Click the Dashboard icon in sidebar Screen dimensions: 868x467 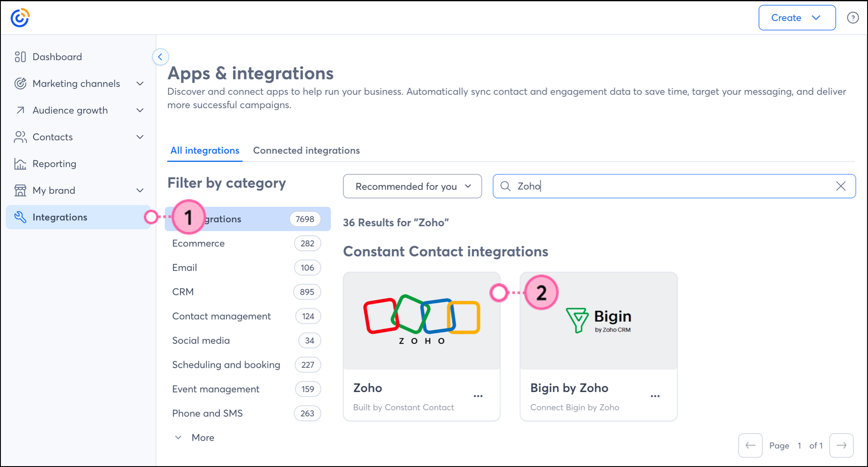pyautogui.click(x=20, y=57)
